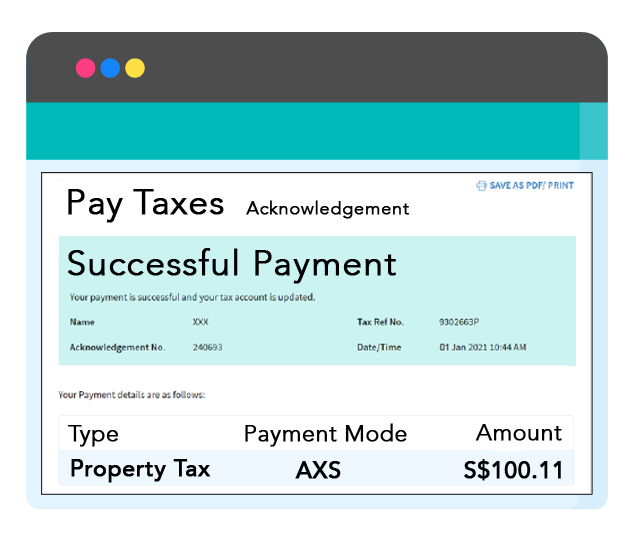Click the yellow dot in title bar

[135, 68]
